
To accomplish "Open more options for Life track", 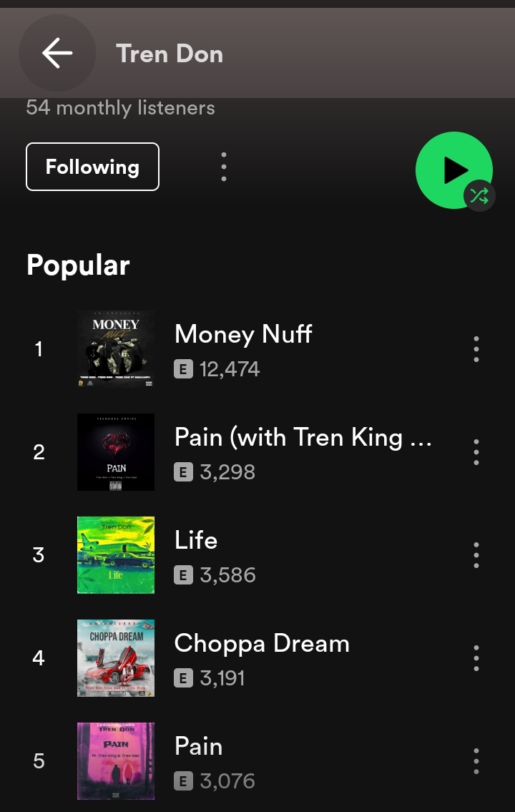I will (x=476, y=555).
